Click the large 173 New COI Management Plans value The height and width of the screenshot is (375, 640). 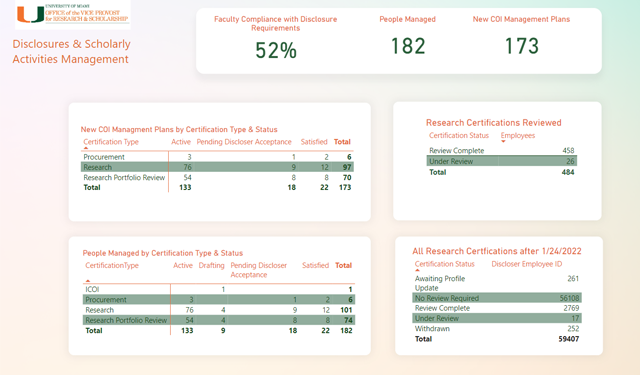tap(522, 46)
